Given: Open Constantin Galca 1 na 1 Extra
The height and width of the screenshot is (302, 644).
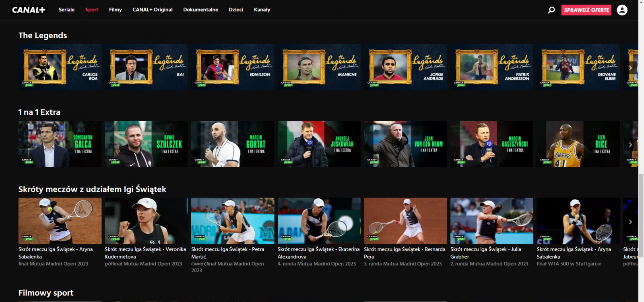Looking at the screenshot, I should (x=60, y=144).
